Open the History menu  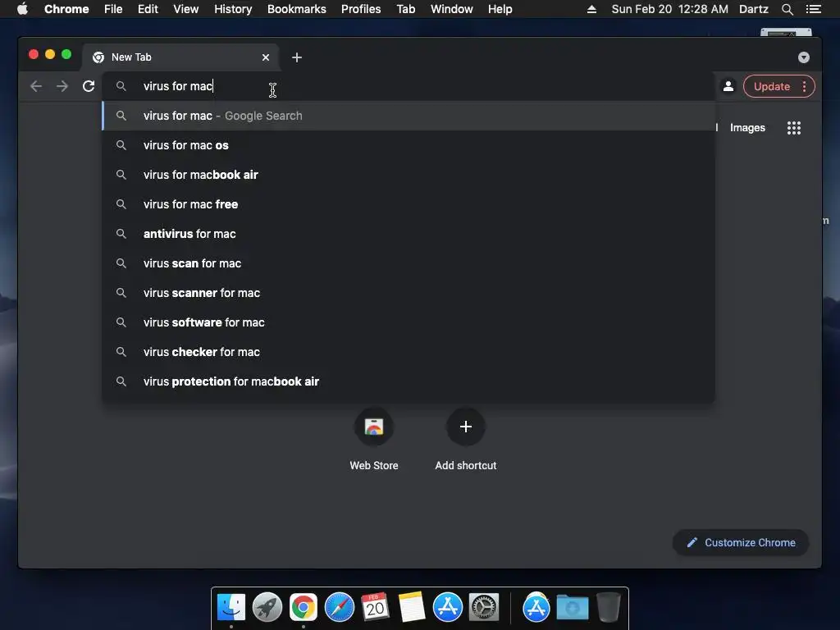(233, 9)
